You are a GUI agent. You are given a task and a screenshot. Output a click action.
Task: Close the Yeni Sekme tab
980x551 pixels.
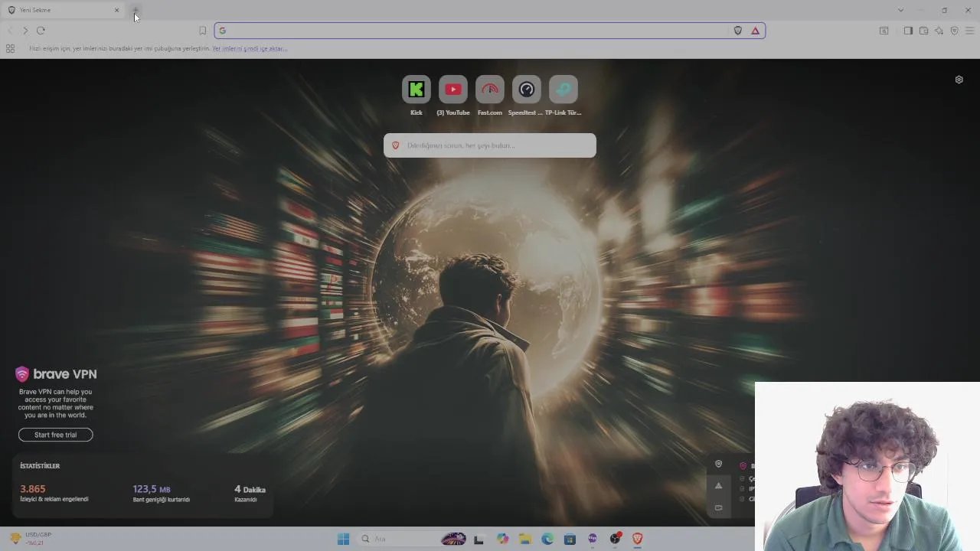click(116, 10)
